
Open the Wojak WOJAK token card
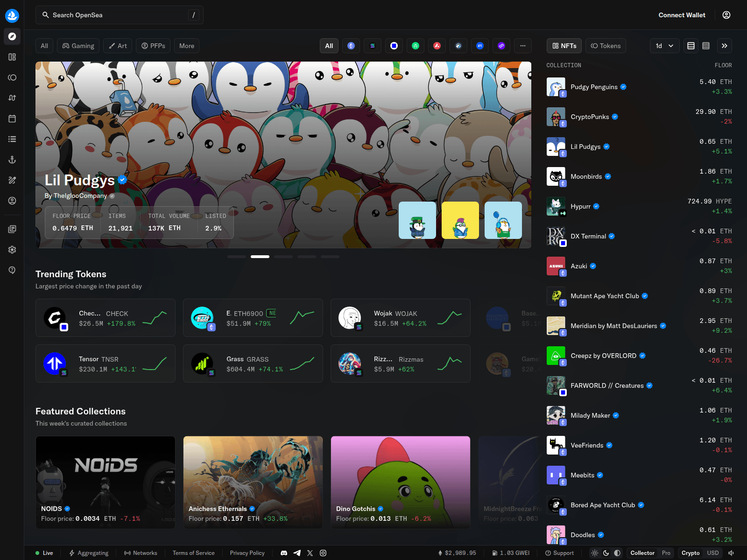[x=401, y=318]
